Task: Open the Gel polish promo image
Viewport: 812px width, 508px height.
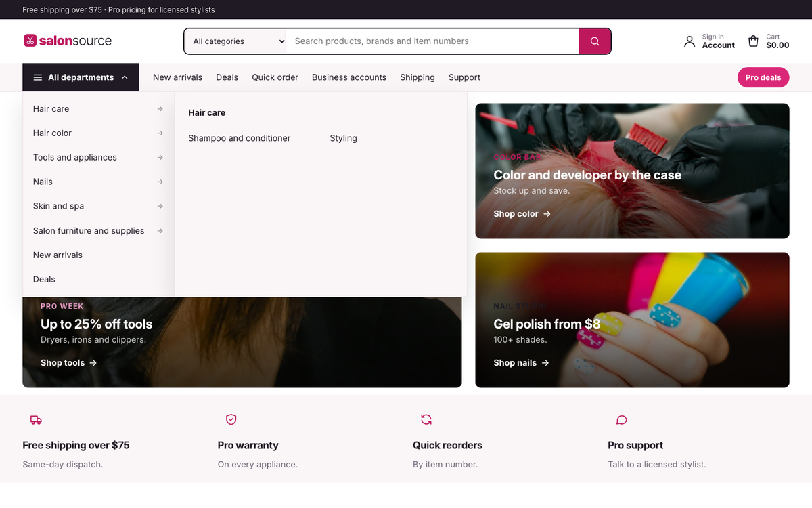Action: (x=632, y=320)
